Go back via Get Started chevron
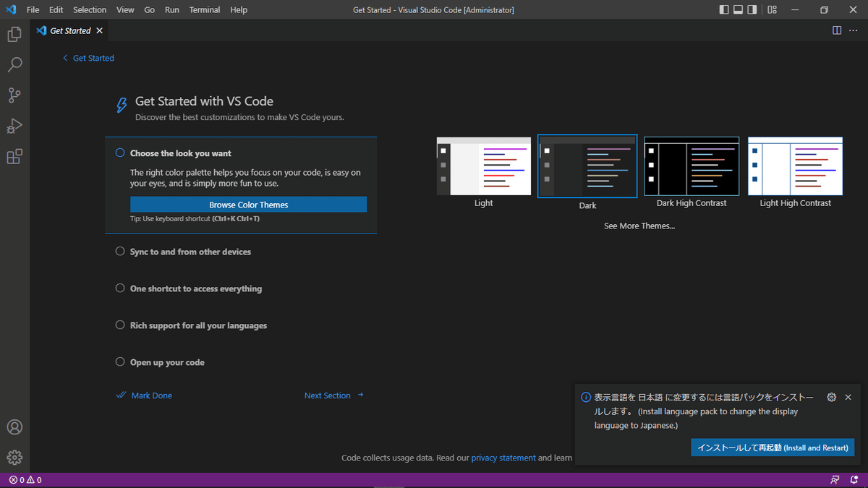 point(65,58)
